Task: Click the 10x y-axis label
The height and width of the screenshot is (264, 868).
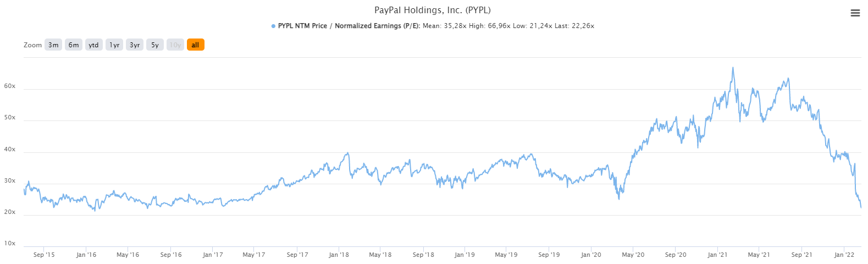Action: coord(10,244)
